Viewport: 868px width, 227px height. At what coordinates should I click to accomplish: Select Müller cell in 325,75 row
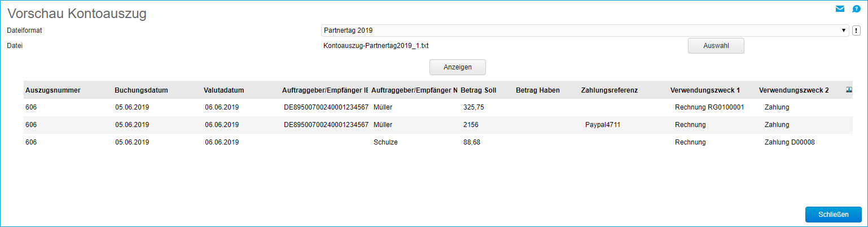[x=383, y=107]
